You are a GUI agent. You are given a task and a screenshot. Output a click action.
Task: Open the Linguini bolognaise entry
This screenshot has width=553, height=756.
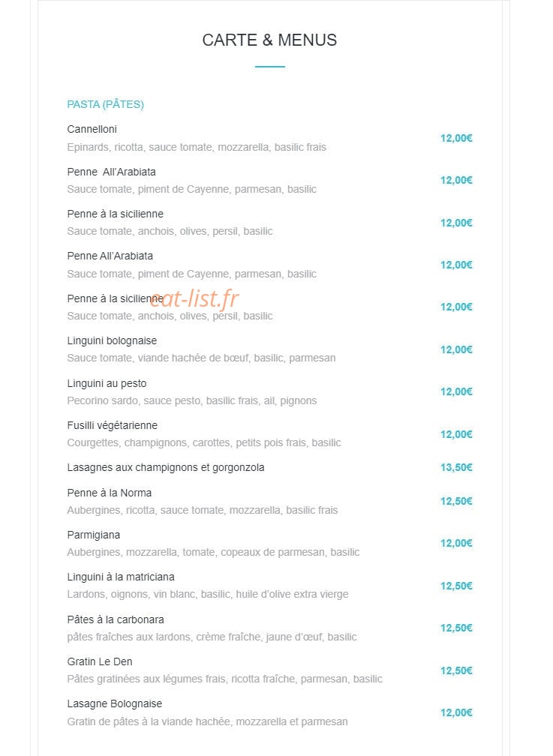click(x=112, y=340)
